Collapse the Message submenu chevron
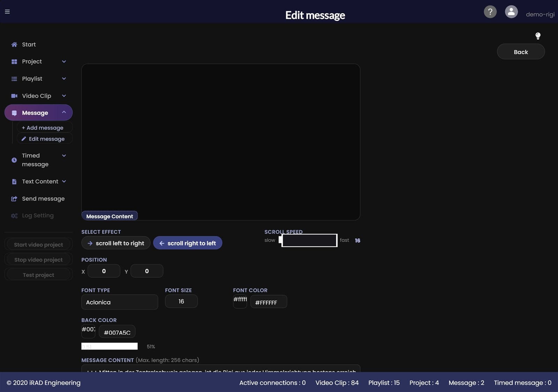The width and height of the screenshot is (558, 392). [x=64, y=112]
